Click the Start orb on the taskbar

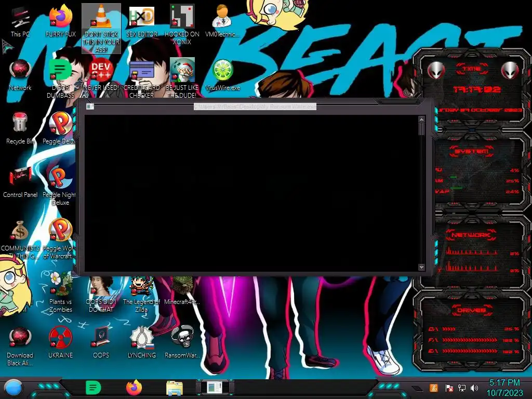[14, 388]
